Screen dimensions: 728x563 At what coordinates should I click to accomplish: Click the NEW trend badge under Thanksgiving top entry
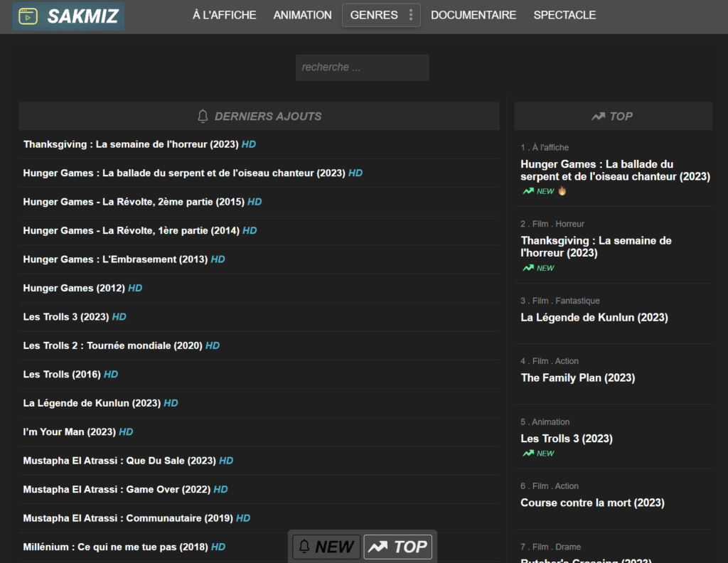[538, 268]
